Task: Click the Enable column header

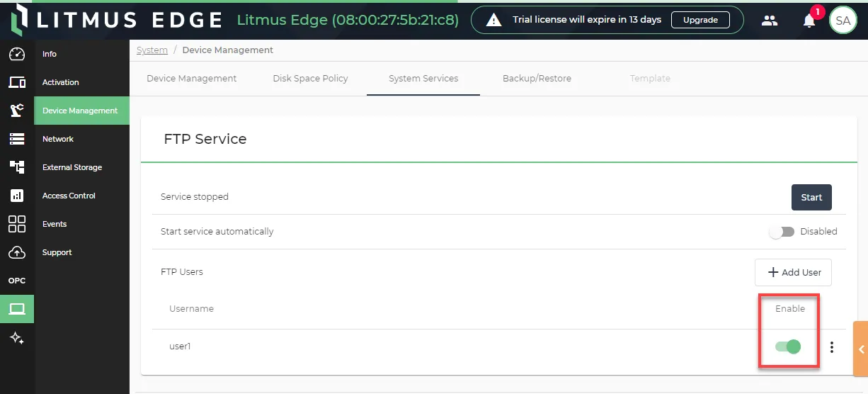Action: (790, 309)
